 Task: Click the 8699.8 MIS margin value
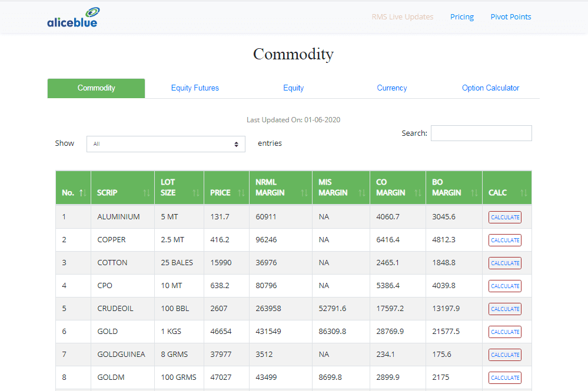pyautogui.click(x=330, y=377)
